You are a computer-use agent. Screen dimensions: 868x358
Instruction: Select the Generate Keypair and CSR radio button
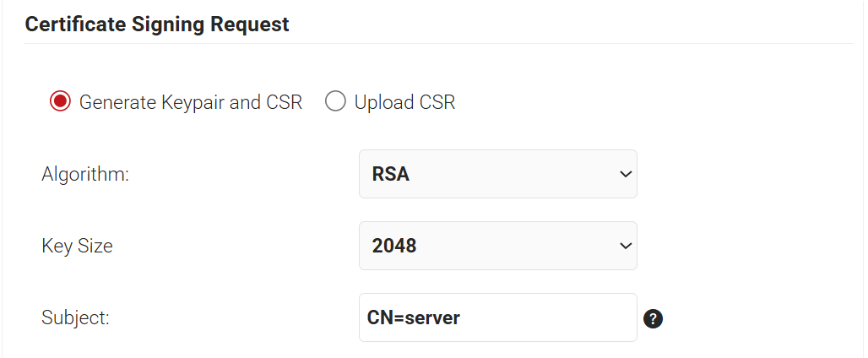[x=60, y=102]
